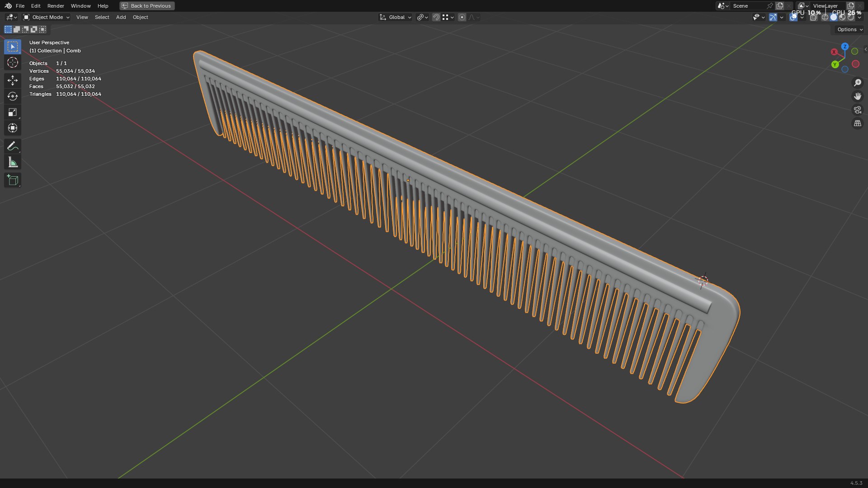Select the Transform tool
Viewport: 868px width, 488px height.
coord(13,128)
